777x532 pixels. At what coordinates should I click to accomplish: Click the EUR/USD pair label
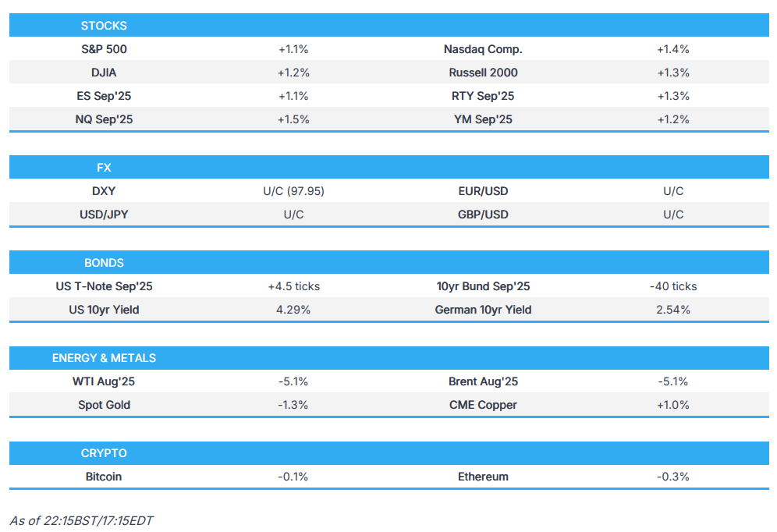[483, 191]
